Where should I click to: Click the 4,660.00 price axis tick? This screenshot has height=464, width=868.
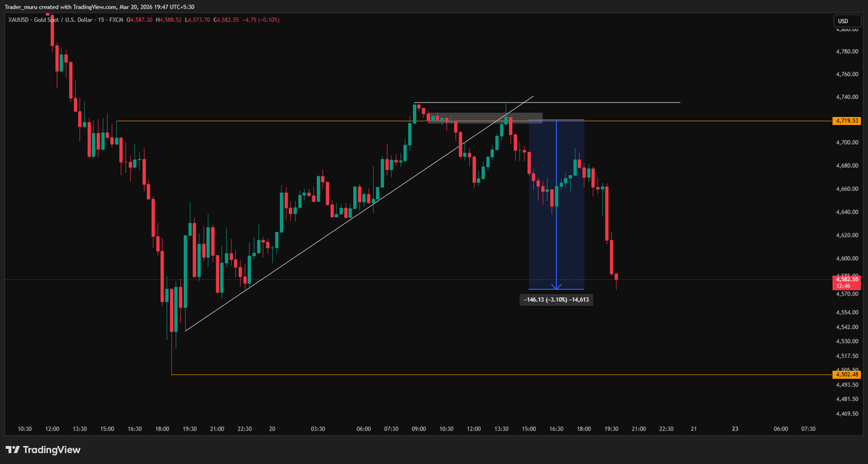coord(846,189)
